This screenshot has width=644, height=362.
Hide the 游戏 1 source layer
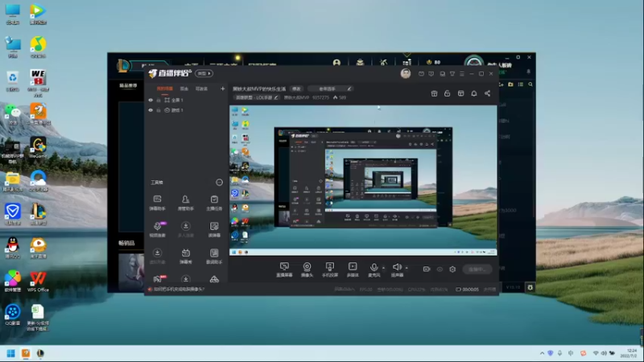click(x=151, y=110)
